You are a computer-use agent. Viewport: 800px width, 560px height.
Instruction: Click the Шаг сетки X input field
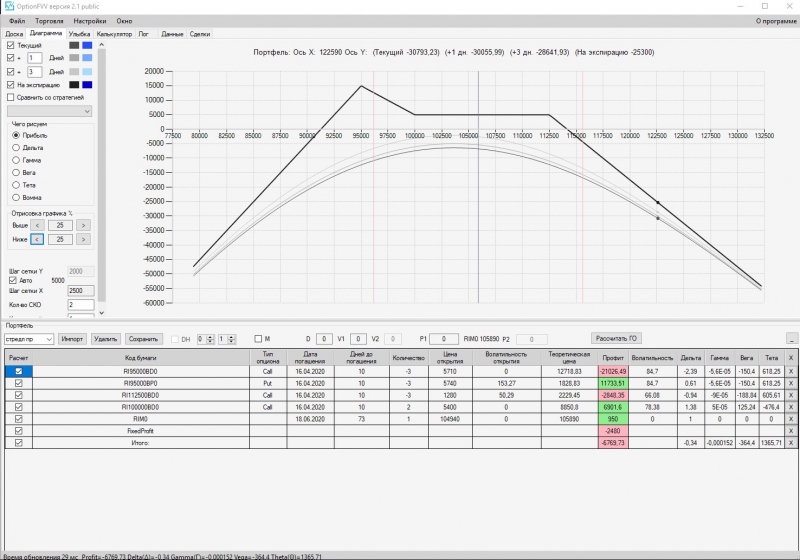pyautogui.click(x=81, y=291)
